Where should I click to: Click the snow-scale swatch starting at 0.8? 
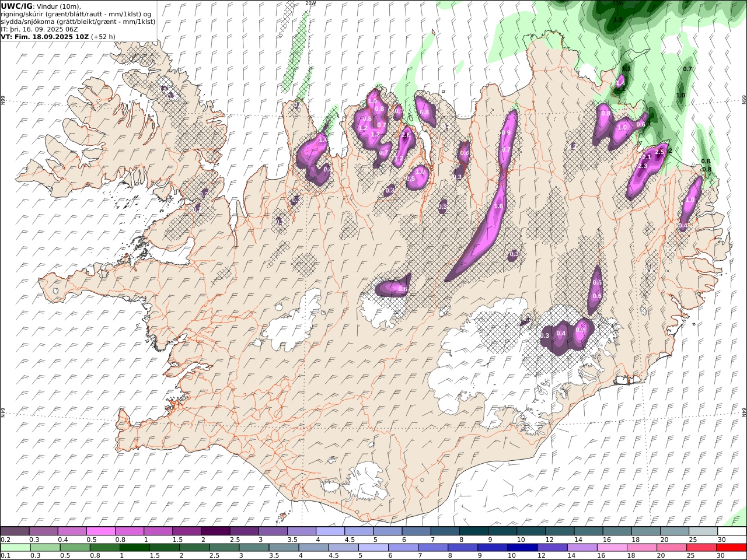coord(130,531)
